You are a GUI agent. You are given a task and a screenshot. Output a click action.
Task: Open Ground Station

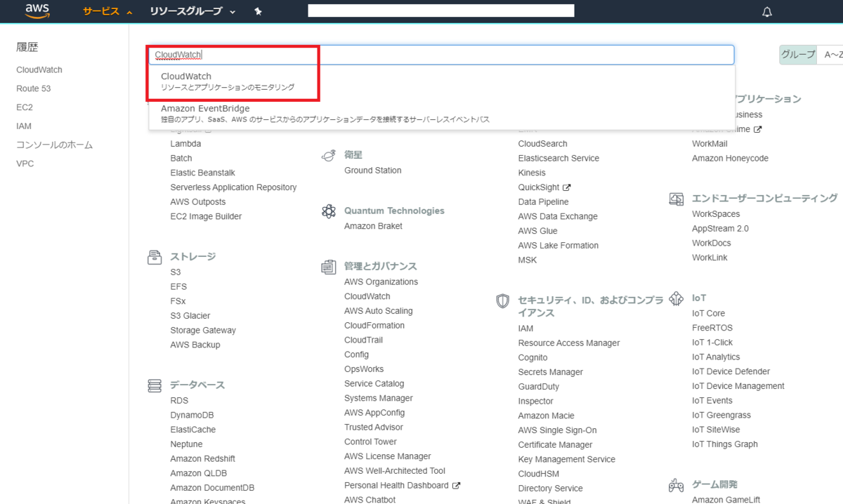click(373, 171)
